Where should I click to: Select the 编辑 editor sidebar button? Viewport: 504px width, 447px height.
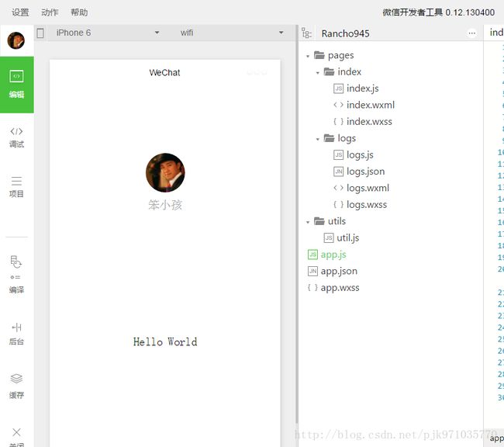[x=17, y=85]
